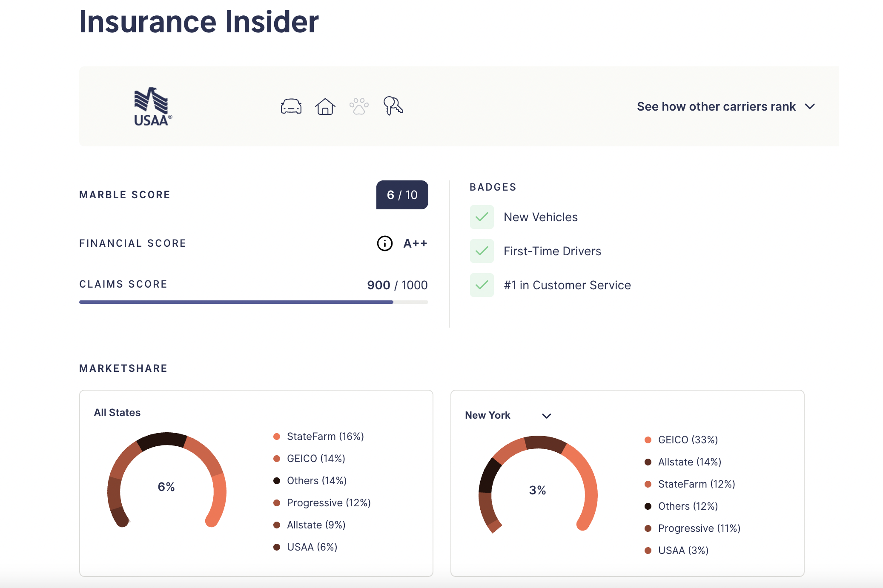883x588 pixels.
Task: Click the BADGES section heading
Action: pyautogui.click(x=493, y=187)
